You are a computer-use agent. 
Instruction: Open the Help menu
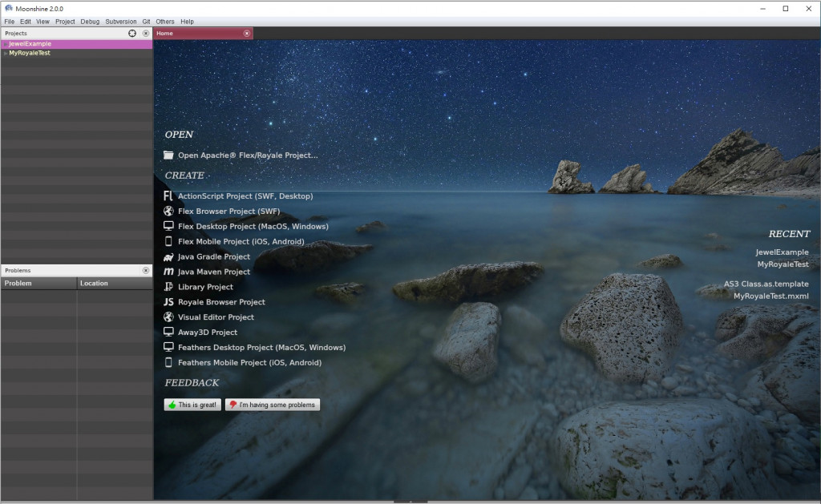pos(187,22)
